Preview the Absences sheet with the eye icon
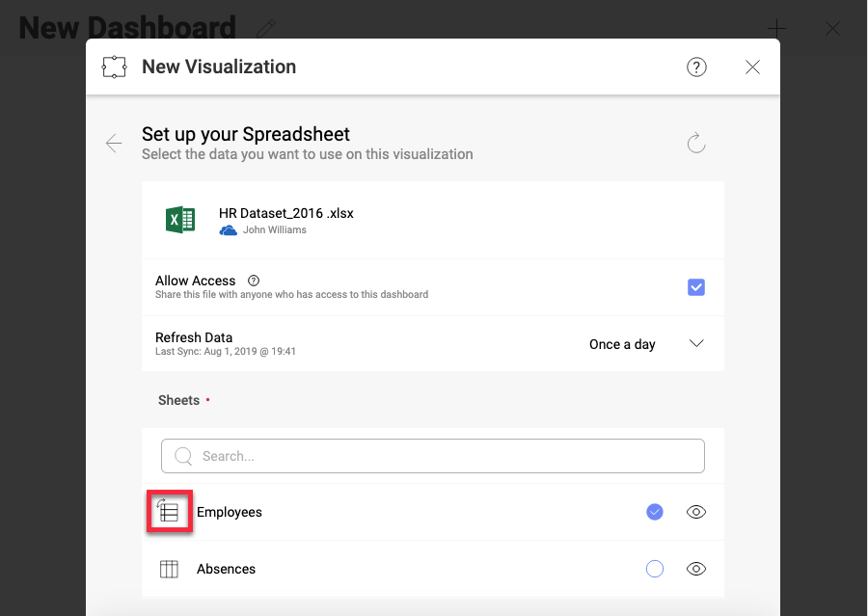 point(695,569)
